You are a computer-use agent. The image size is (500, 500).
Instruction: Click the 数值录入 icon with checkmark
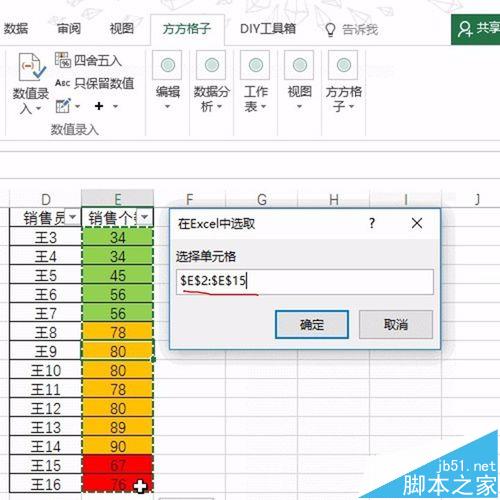coord(32,67)
